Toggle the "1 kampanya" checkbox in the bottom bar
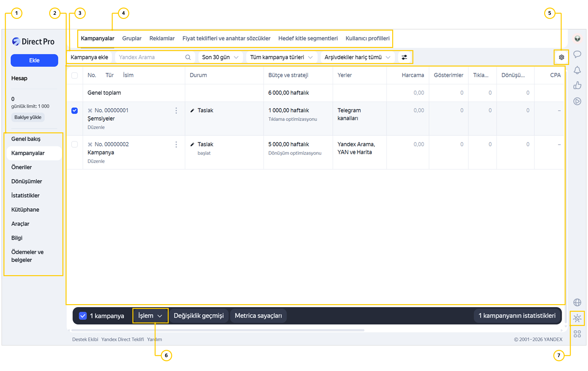588x371 pixels. pyautogui.click(x=83, y=316)
